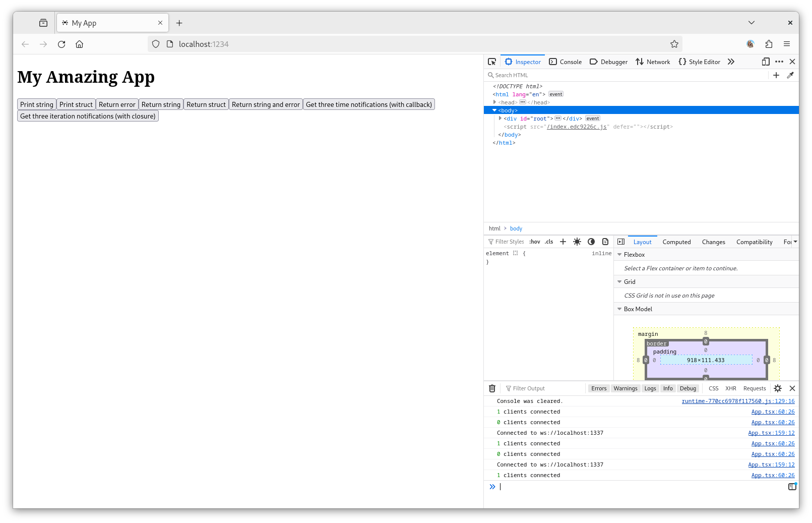812x523 pixels.
Task: Go back one page
Action: pos(25,44)
